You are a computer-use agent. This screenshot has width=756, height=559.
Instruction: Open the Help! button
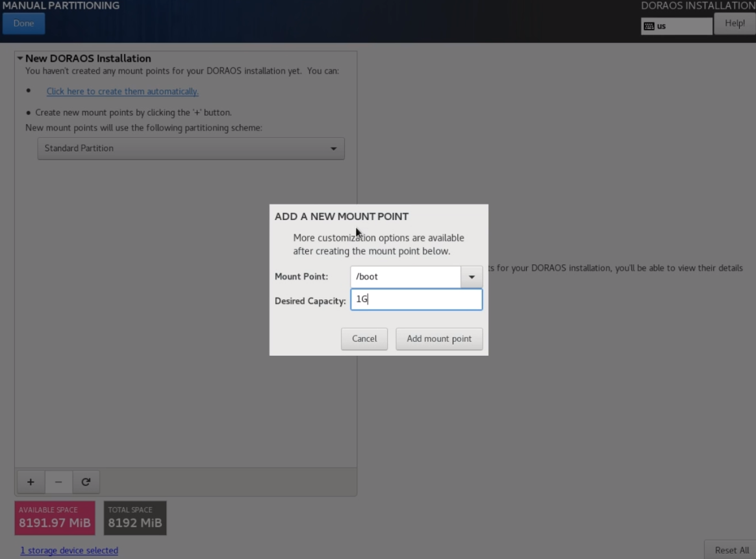click(735, 23)
